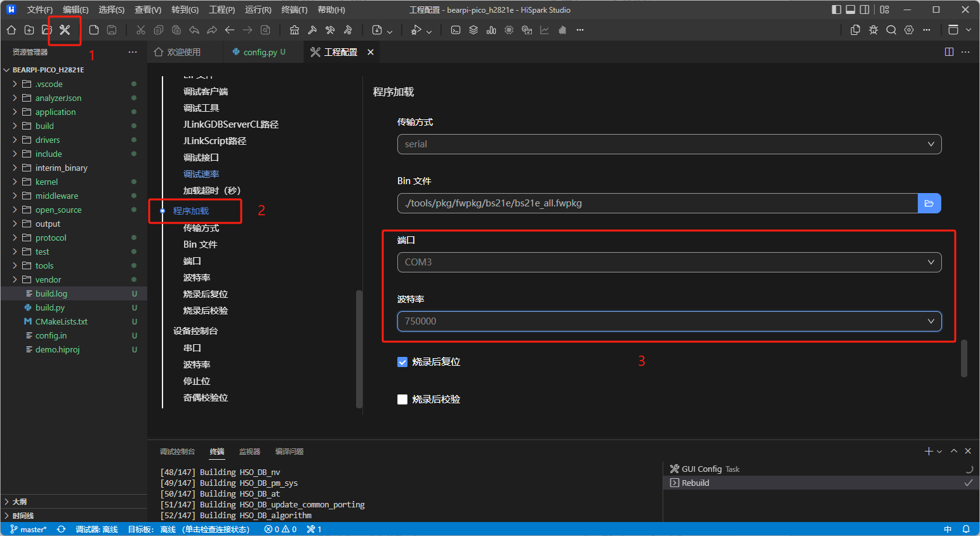Switch to the 监视器 panel tab
980x536 pixels.
coord(249,452)
